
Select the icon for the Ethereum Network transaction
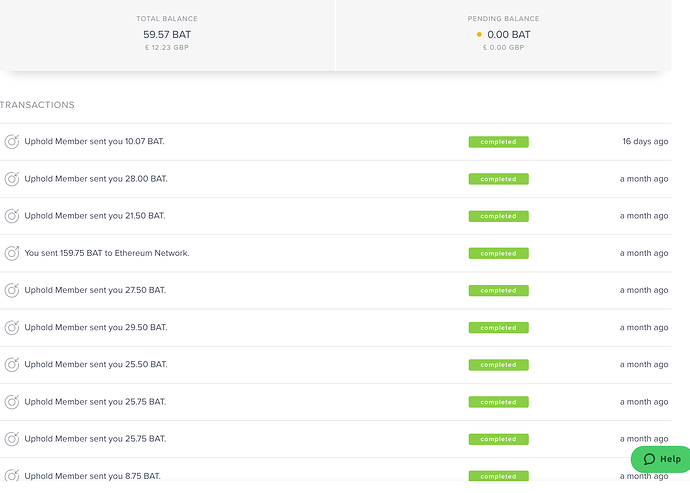point(12,253)
